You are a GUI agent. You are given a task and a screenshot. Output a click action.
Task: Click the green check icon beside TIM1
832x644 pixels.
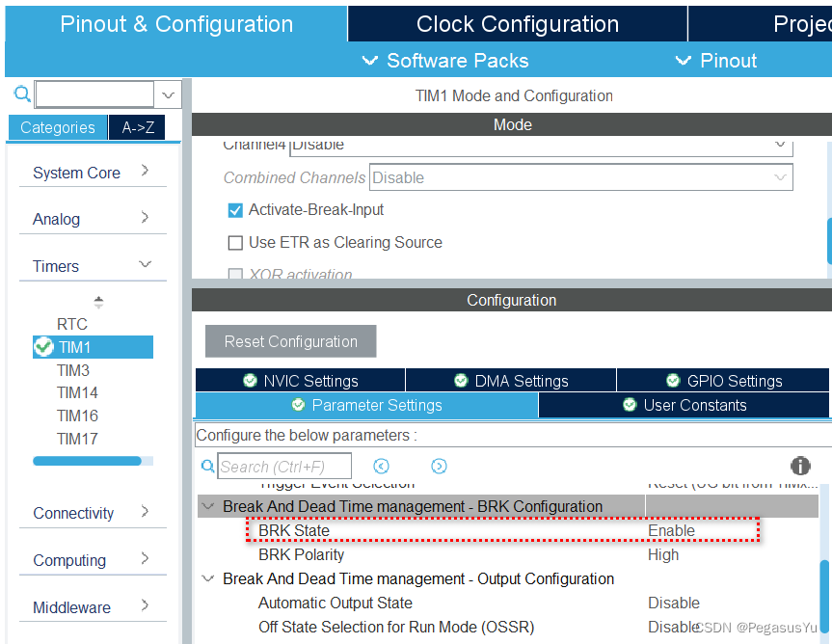(x=43, y=347)
